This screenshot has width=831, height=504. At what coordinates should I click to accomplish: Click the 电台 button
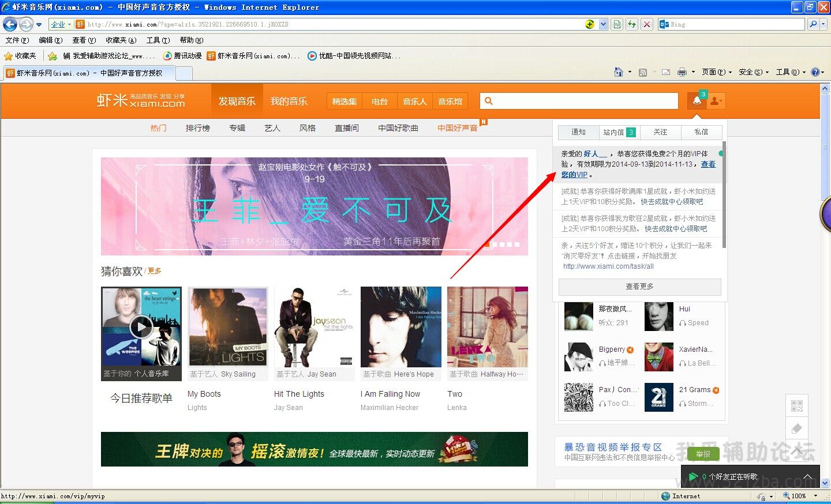click(380, 101)
